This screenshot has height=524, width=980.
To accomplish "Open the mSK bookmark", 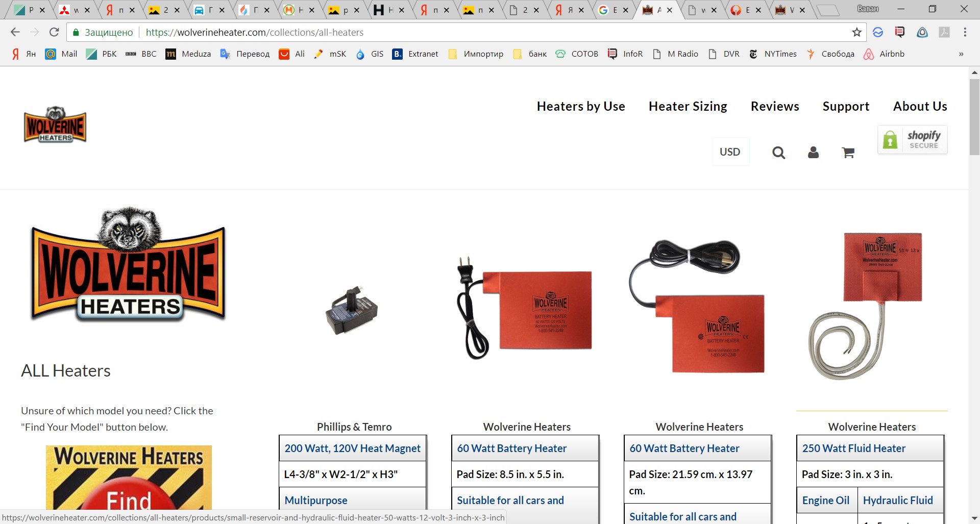I will tap(330, 54).
